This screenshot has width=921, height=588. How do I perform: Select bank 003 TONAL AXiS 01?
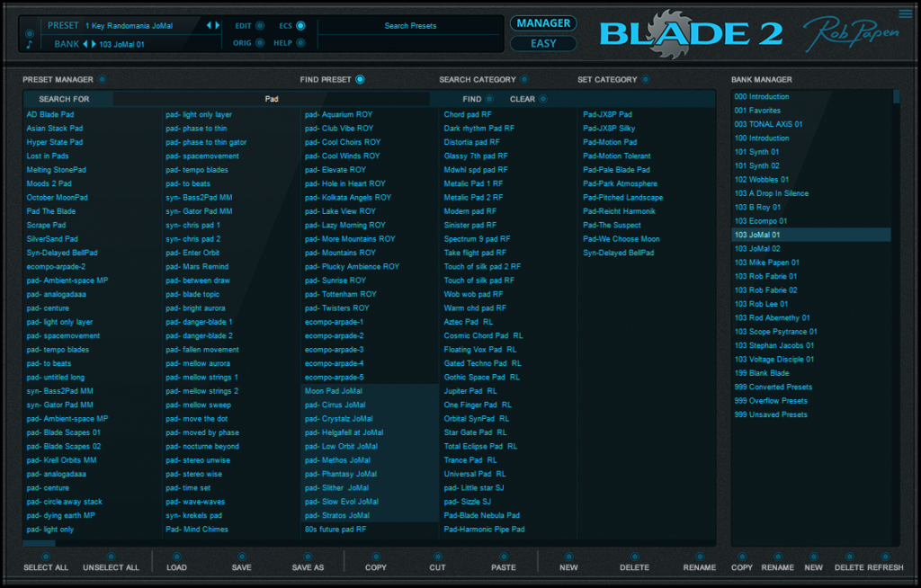pos(811,124)
